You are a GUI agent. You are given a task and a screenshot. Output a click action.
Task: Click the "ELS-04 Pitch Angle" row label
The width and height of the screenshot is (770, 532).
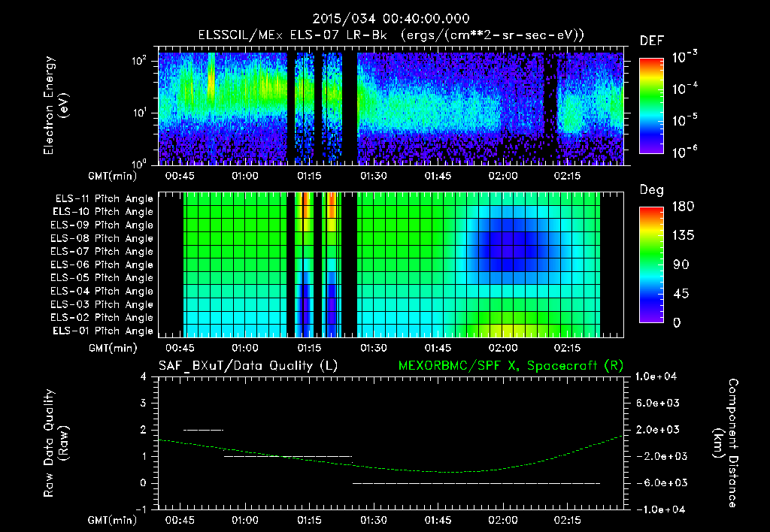[102, 291]
